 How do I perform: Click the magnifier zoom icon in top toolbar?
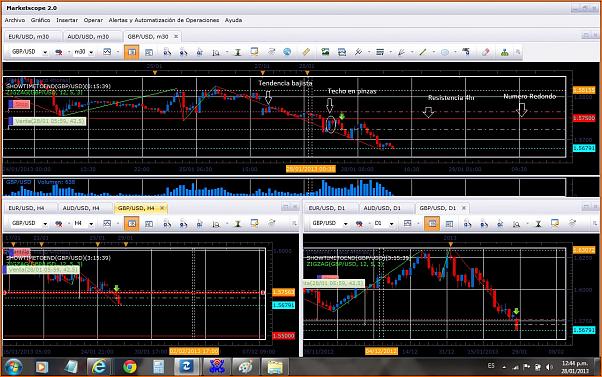pos(216,52)
